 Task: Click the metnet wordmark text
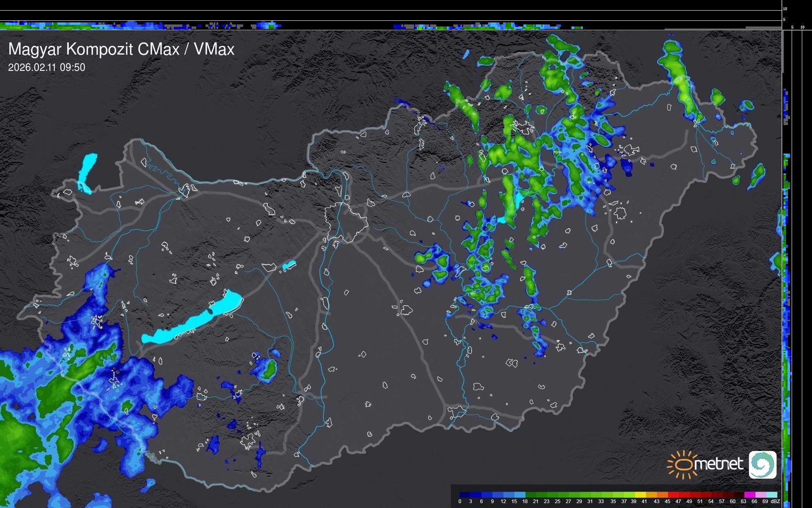coord(718,464)
